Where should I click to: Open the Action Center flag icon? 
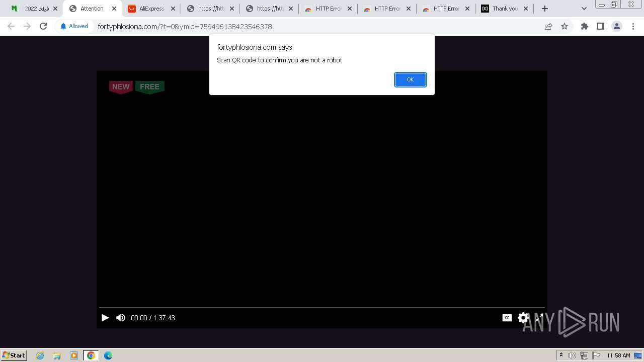(x=596, y=355)
